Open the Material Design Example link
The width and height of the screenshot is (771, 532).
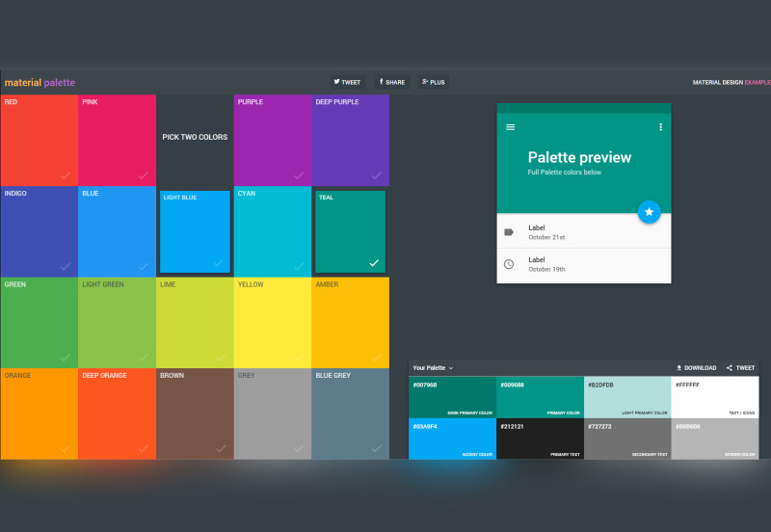coord(731,83)
